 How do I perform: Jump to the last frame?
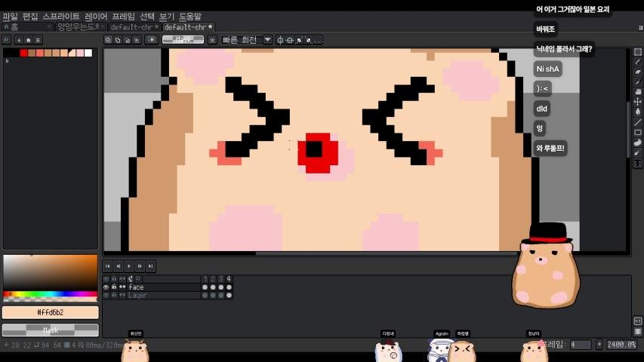150,266
